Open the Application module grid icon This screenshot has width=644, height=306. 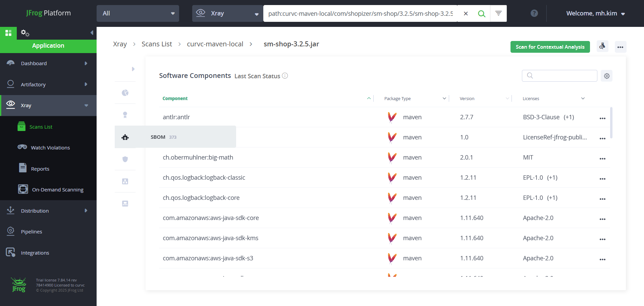pyautogui.click(x=8, y=33)
